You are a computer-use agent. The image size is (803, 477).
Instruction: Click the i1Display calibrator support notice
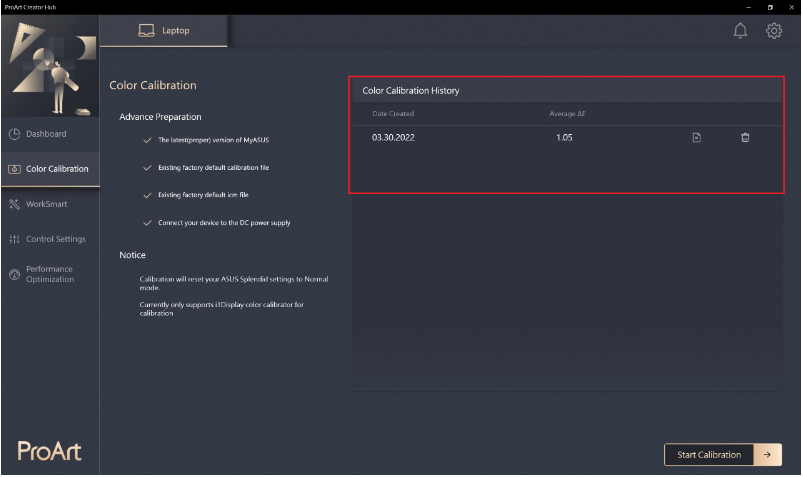coord(221,308)
